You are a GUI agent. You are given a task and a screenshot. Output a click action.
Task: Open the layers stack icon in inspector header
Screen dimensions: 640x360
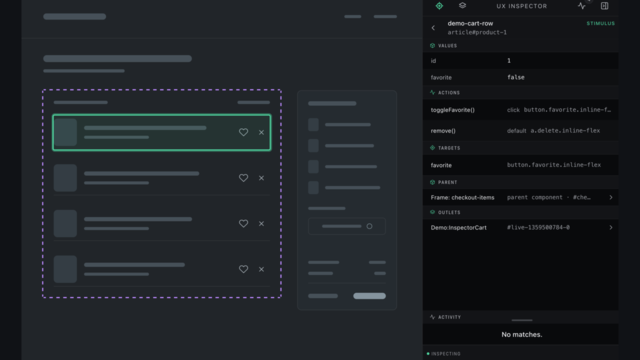click(x=462, y=5)
